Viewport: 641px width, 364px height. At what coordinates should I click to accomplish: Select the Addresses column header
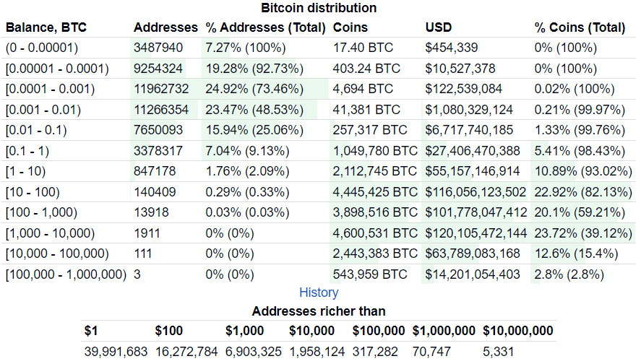165,27
